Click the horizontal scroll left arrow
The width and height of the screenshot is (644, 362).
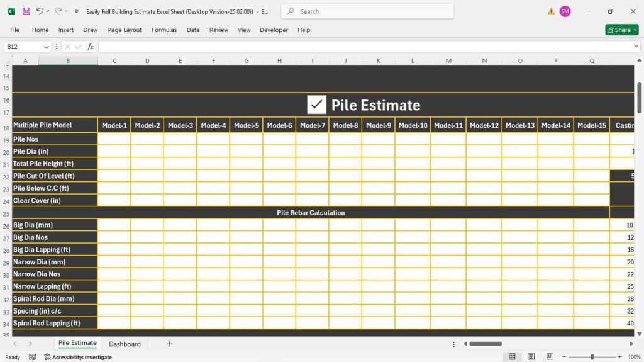(x=465, y=344)
